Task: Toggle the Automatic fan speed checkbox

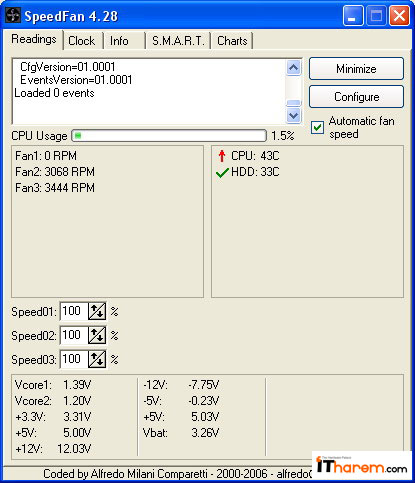Action: (317, 127)
